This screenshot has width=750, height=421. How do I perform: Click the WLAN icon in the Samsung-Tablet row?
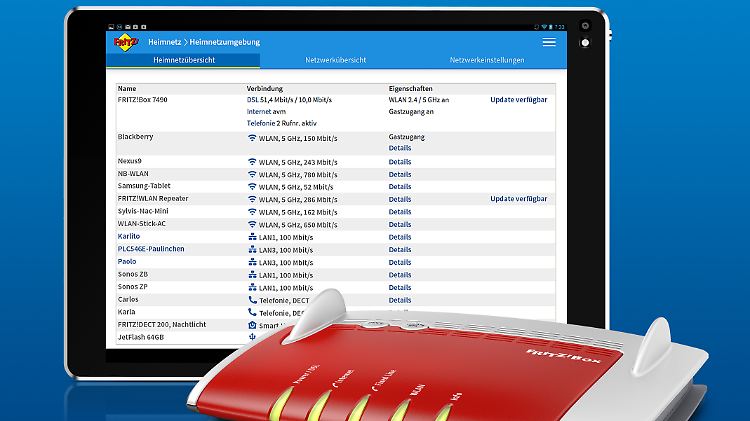[x=252, y=187]
